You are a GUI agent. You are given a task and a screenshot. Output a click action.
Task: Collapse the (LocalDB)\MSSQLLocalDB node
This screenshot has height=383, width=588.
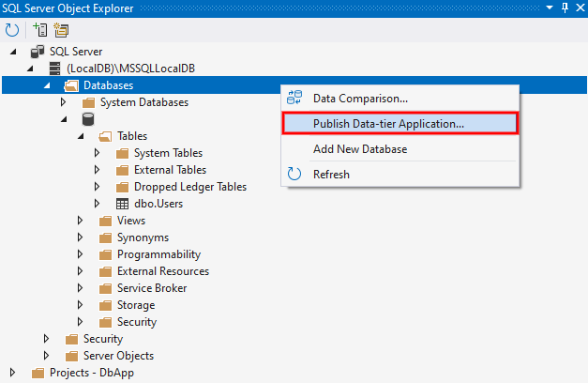coord(30,69)
